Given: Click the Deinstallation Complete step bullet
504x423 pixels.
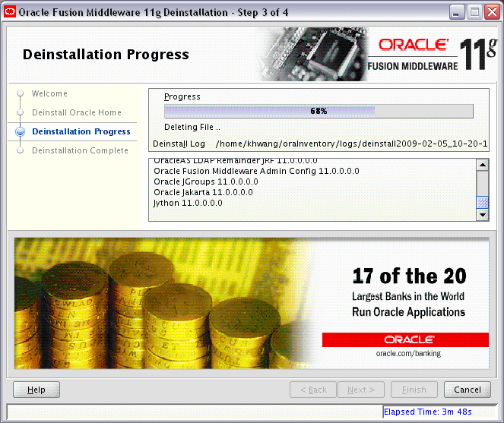Looking at the screenshot, I should 21,150.
